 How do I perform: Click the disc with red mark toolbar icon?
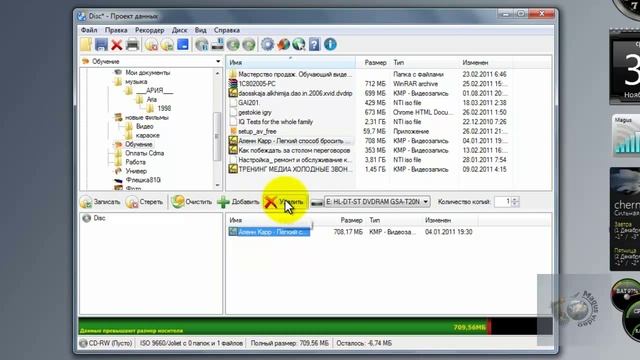pyautogui.click(x=151, y=44)
